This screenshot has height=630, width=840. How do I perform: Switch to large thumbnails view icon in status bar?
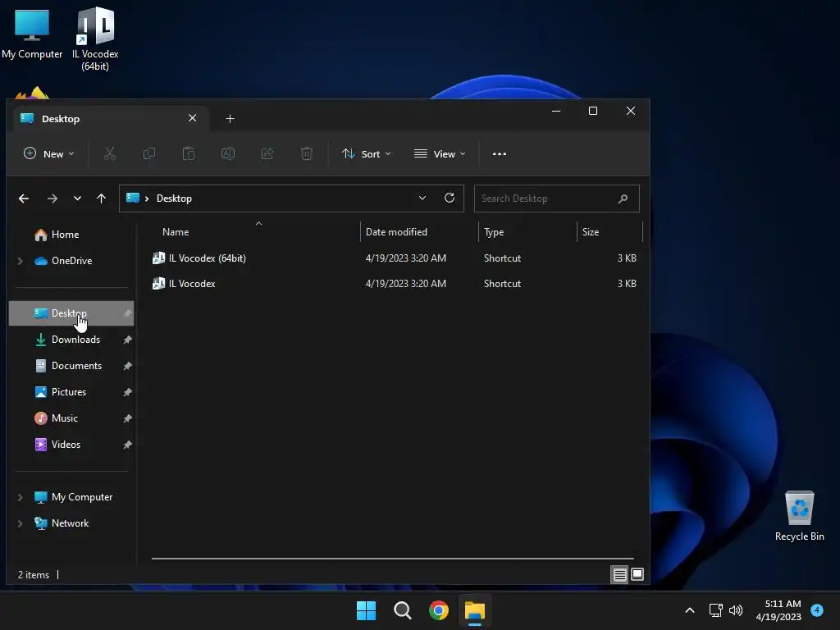(637, 575)
